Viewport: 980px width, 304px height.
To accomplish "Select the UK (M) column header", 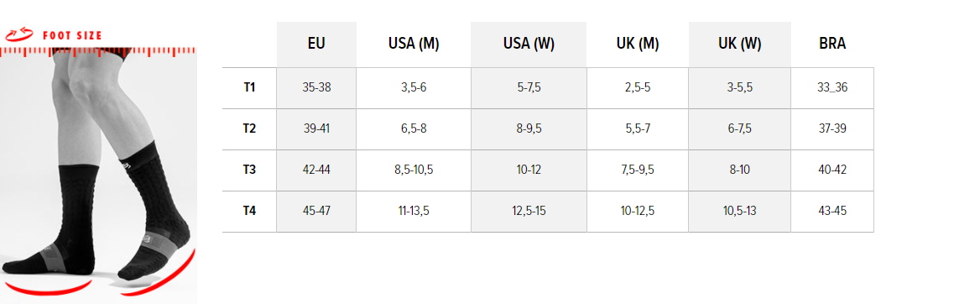I will (x=638, y=45).
